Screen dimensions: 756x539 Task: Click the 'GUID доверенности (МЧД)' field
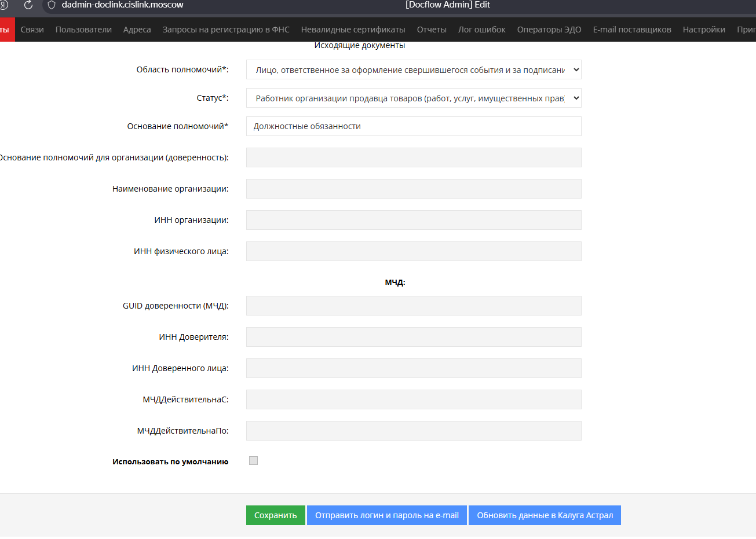pyautogui.click(x=414, y=306)
